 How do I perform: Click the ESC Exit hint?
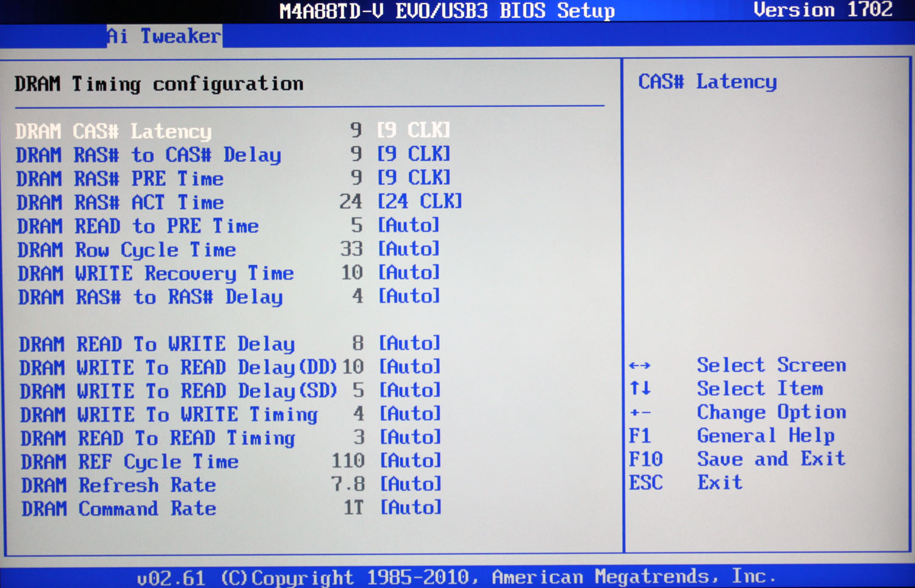tap(686, 482)
